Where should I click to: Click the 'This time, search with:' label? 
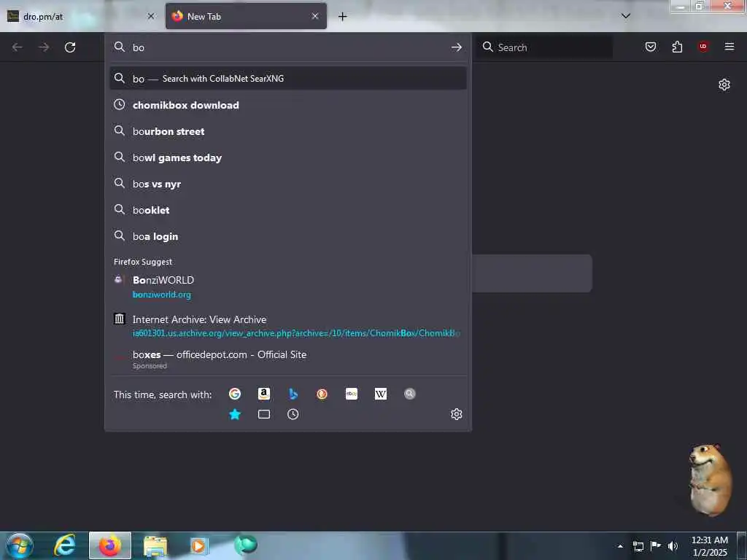163,394
